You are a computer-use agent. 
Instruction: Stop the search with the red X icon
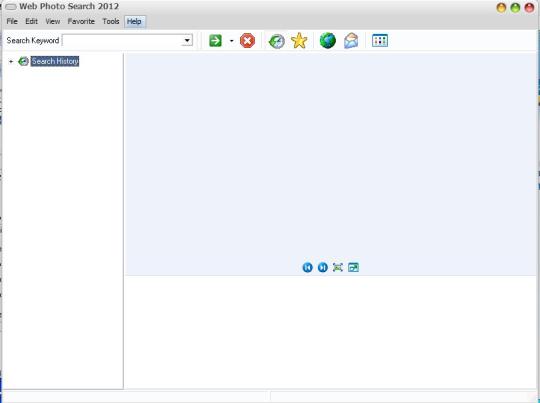247,41
